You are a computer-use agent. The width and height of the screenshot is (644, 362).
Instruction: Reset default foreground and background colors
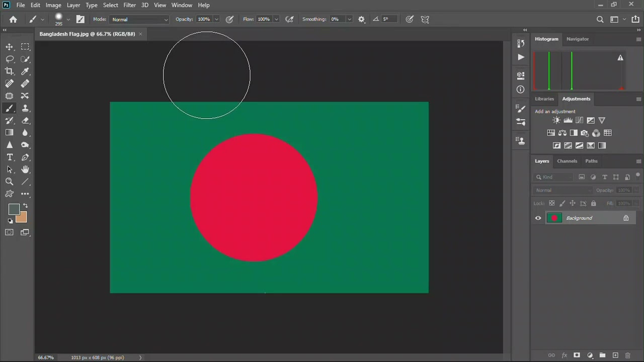click(x=10, y=221)
